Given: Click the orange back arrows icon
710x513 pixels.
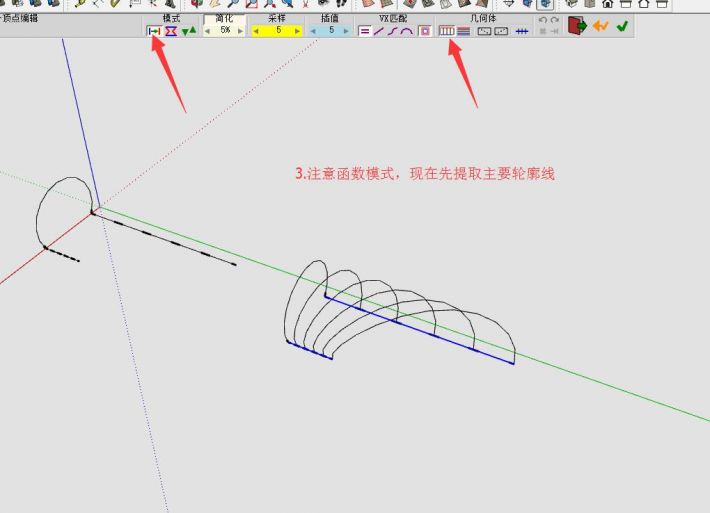Looking at the screenshot, I should [601, 26].
